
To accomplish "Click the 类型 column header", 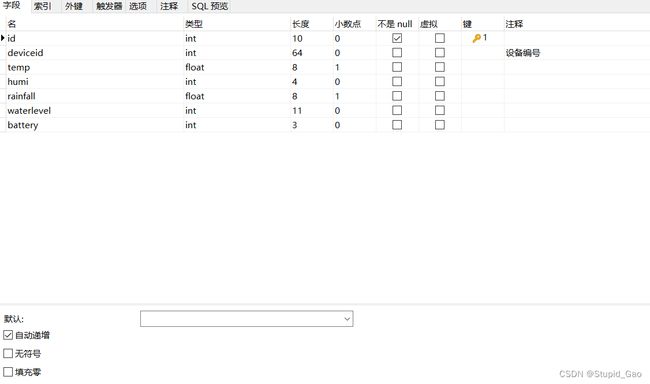I will 237,24.
